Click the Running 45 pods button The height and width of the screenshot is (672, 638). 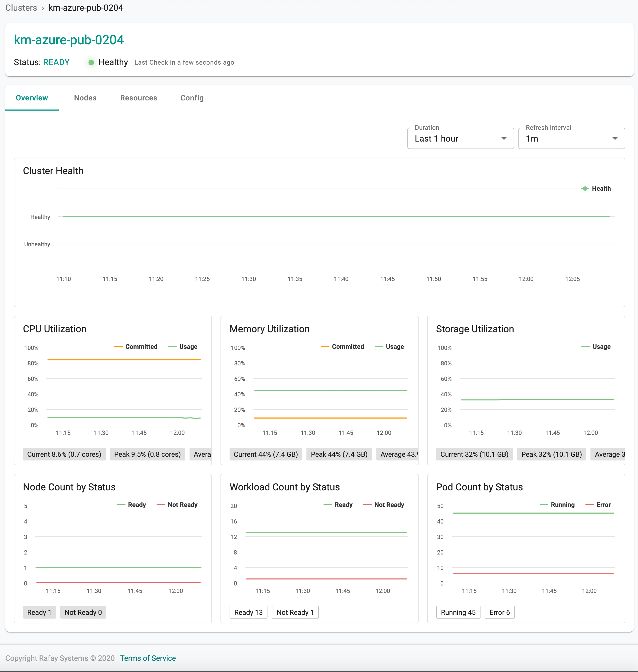(458, 612)
